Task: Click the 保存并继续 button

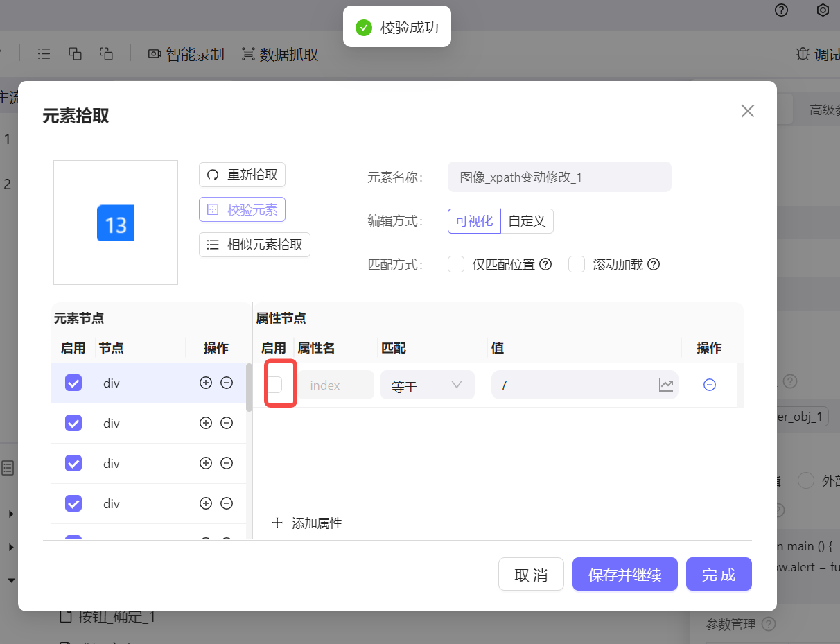Action: point(624,574)
